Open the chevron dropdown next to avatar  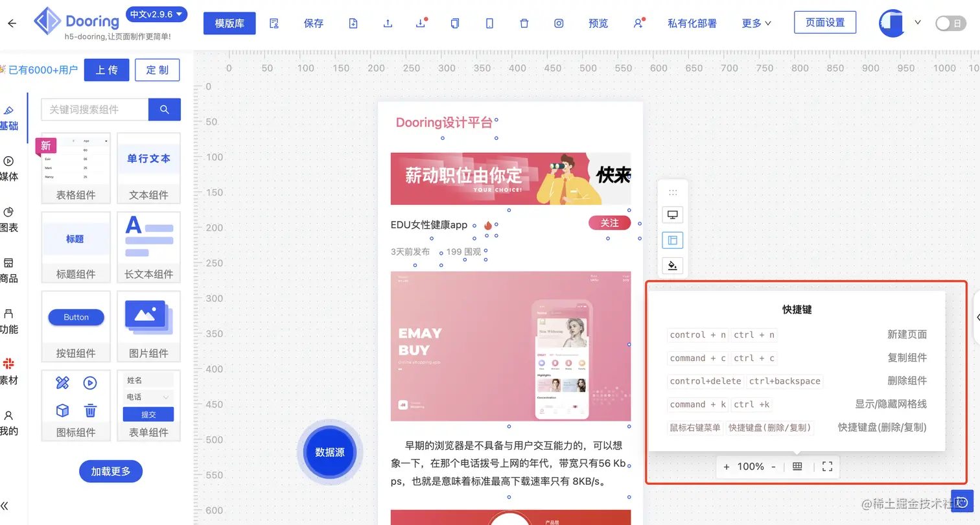click(x=918, y=22)
